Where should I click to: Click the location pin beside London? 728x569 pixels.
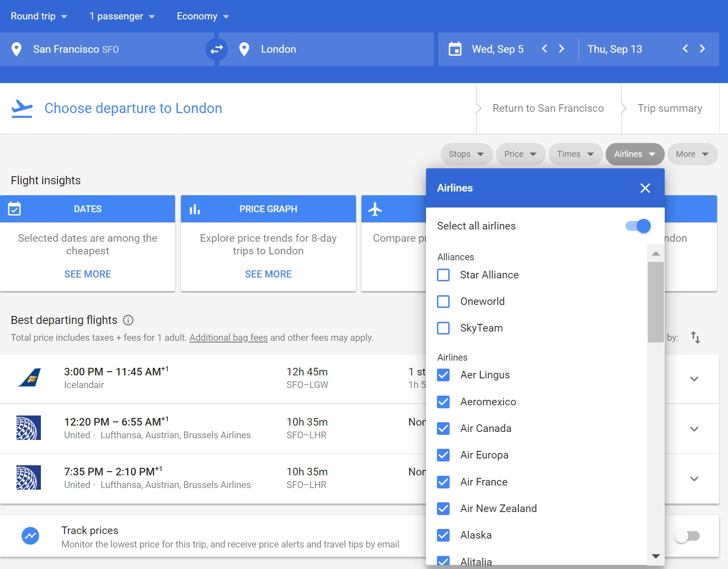click(244, 49)
